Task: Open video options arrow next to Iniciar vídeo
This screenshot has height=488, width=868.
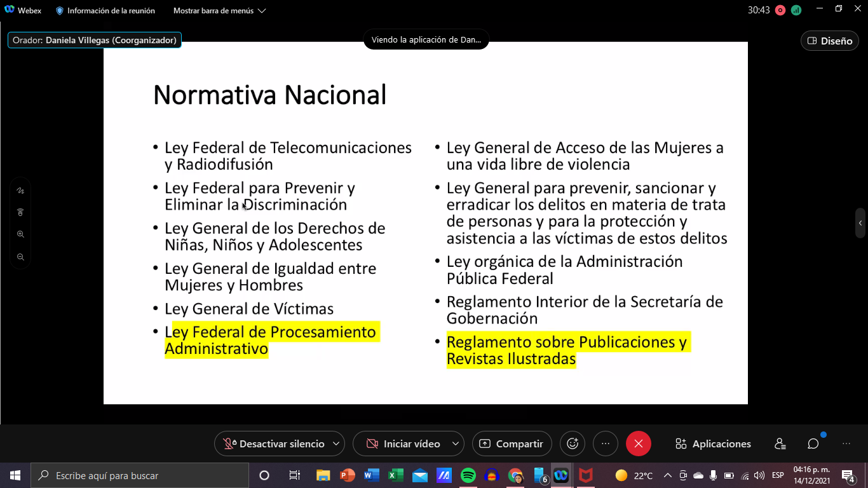Action: pyautogui.click(x=456, y=444)
